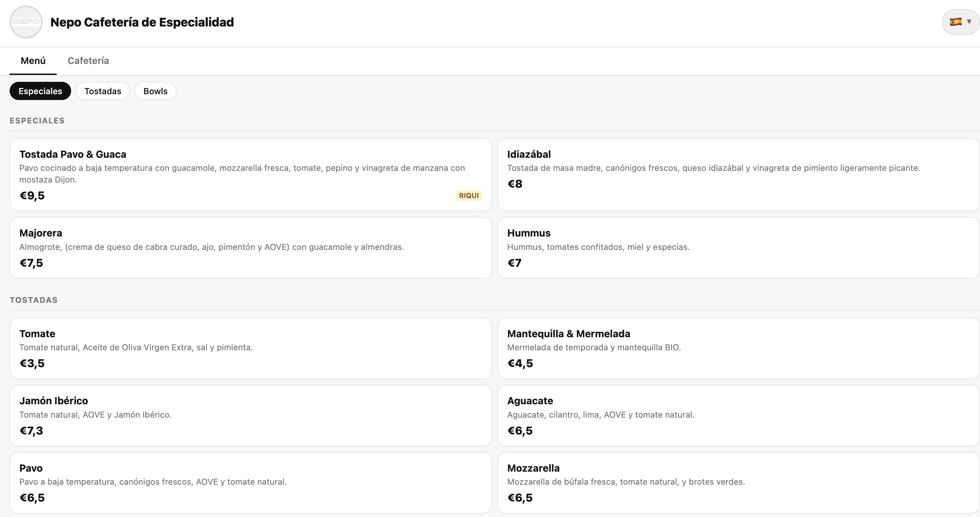This screenshot has width=980, height=517.
Task: Open the Aguacate tostada card
Action: (x=738, y=415)
